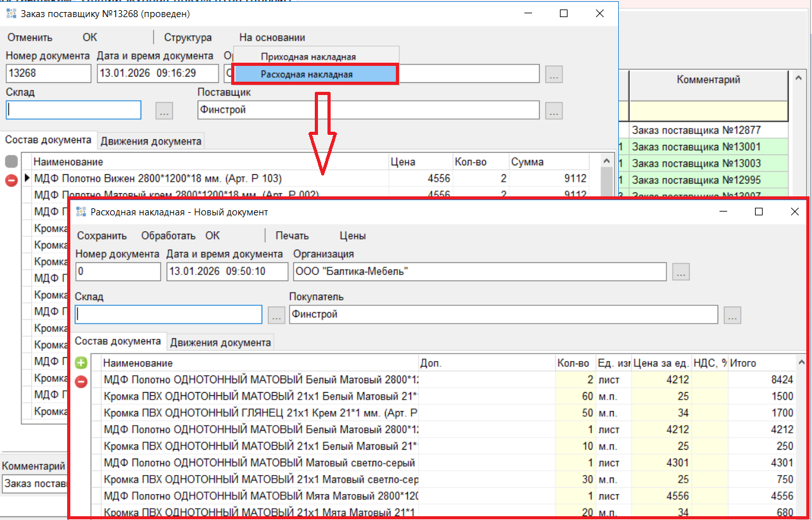Image resolution: width=812 pixels, height=520 pixels.
Task: Focus the Склад input in Расходная накладная
Action: (x=168, y=315)
